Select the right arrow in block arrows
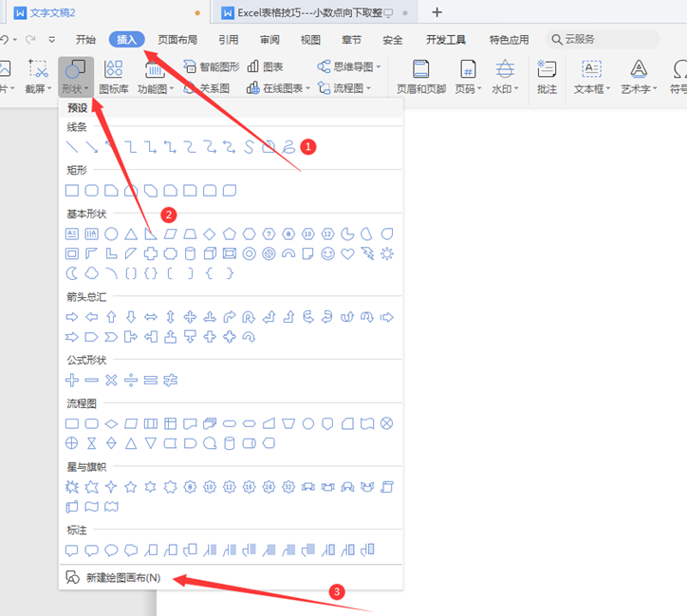The width and height of the screenshot is (687, 616). (71, 317)
